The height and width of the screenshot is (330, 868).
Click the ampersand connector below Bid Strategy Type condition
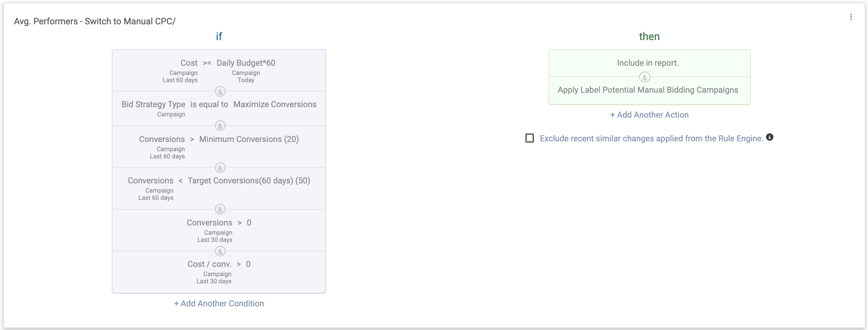[220, 126]
